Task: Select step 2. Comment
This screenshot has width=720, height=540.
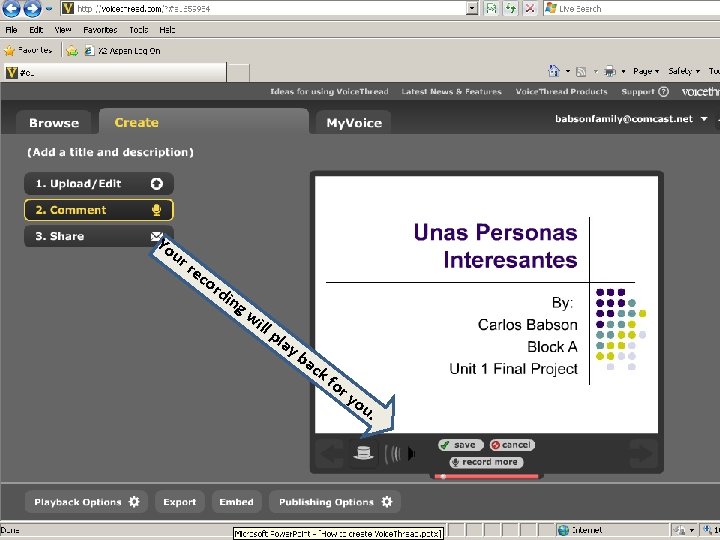Action: click(99, 210)
